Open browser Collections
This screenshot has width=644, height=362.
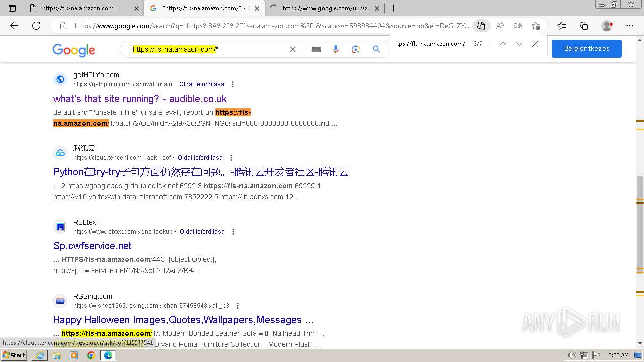(x=584, y=26)
